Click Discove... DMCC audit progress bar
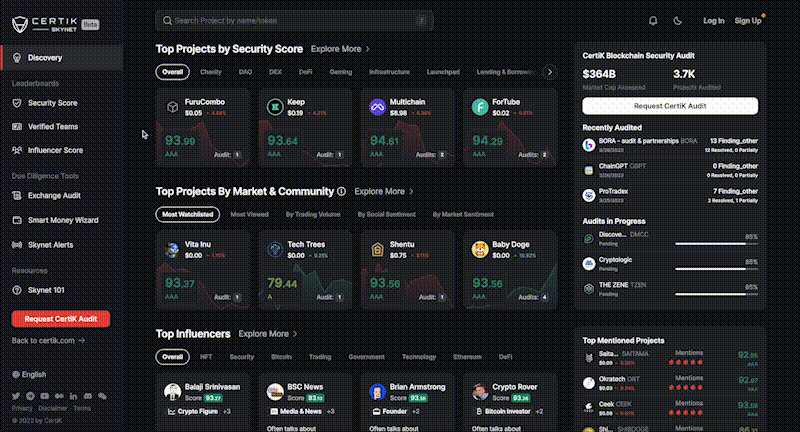This screenshot has width=800, height=432. point(716,244)
